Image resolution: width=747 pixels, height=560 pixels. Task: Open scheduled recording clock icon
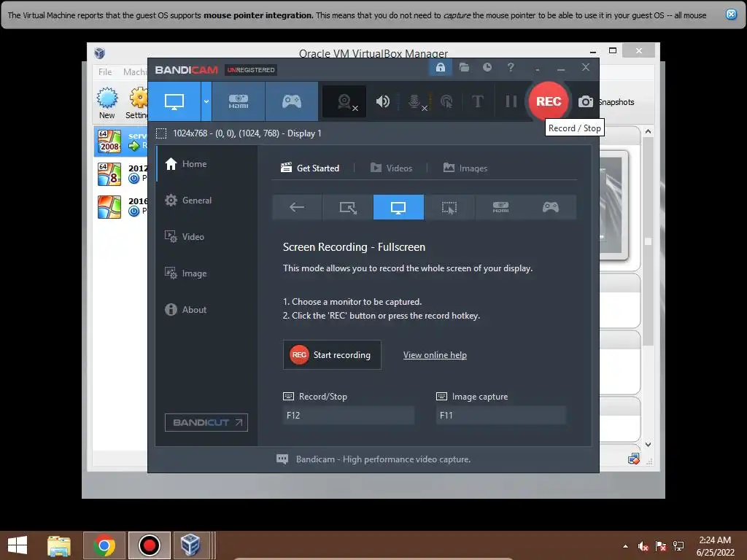pos(487,68)
